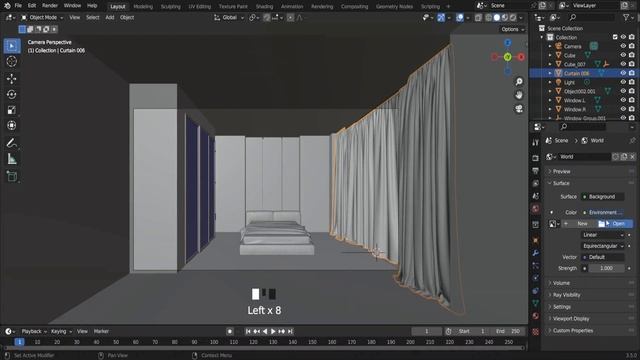Select the Cursor tool
640x360 pixels.
click(12, 62)
